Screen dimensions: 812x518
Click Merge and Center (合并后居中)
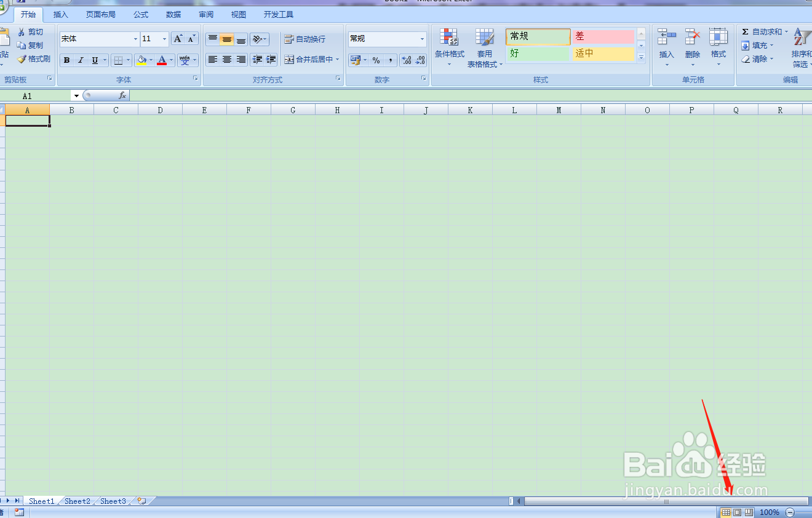(308, 60)
